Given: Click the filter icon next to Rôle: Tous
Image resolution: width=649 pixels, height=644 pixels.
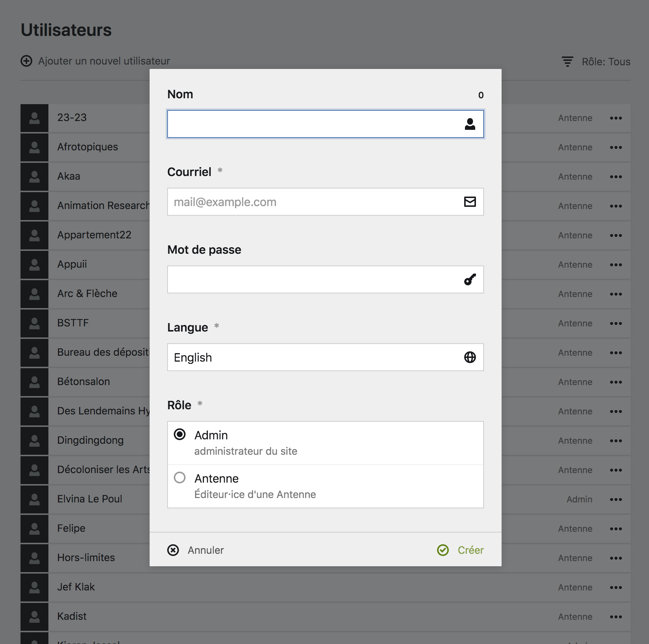Looking at the screenshot, I should click(x=567, y=62).
